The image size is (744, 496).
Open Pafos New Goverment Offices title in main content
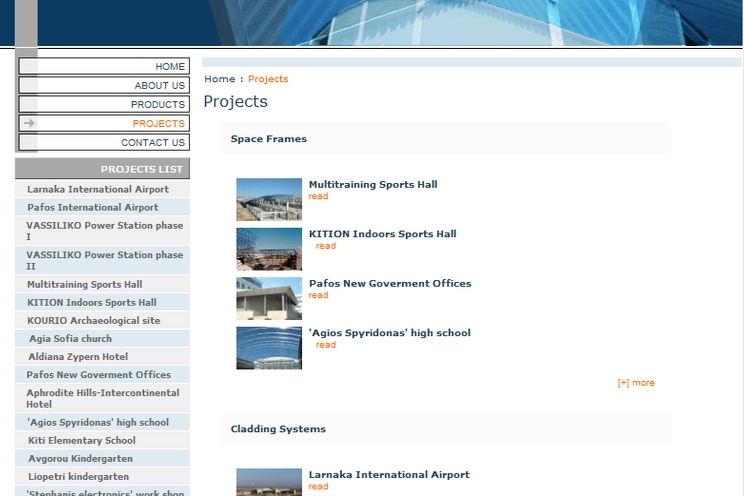(390, 283)
